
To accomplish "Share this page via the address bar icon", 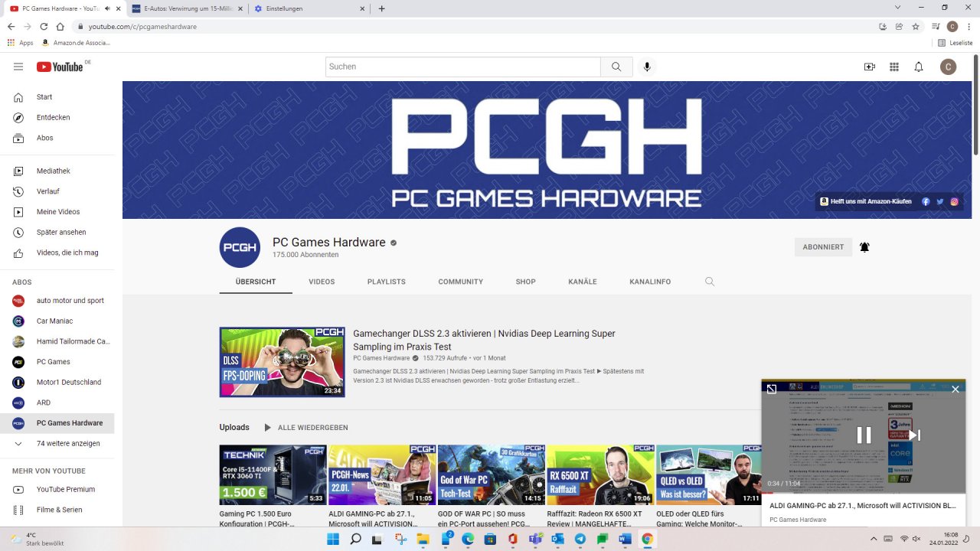I will 900,27.
